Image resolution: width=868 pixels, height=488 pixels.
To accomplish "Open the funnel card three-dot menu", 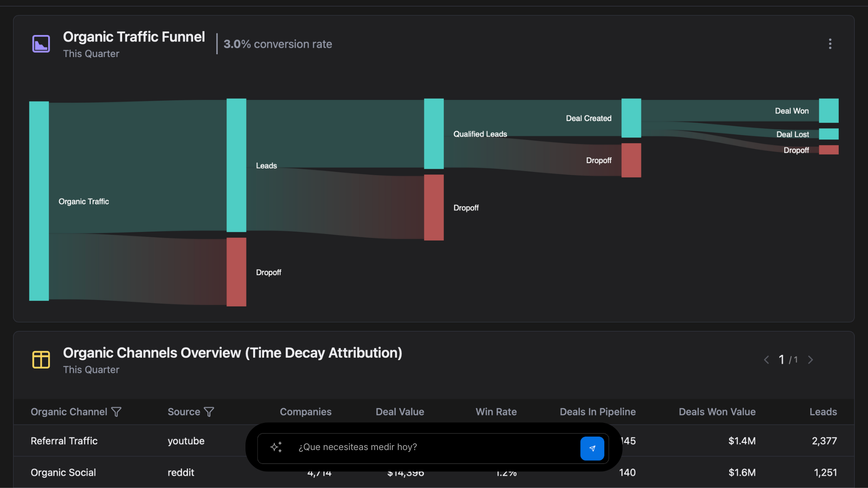I will pos(830,44).
